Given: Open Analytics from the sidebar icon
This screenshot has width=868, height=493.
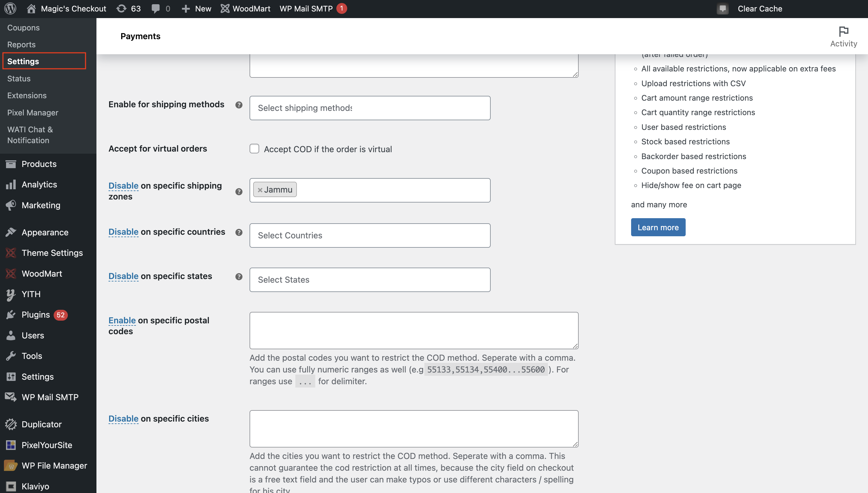Looking at the screenshot, I should pyautogui.click(x=11, y=184).
